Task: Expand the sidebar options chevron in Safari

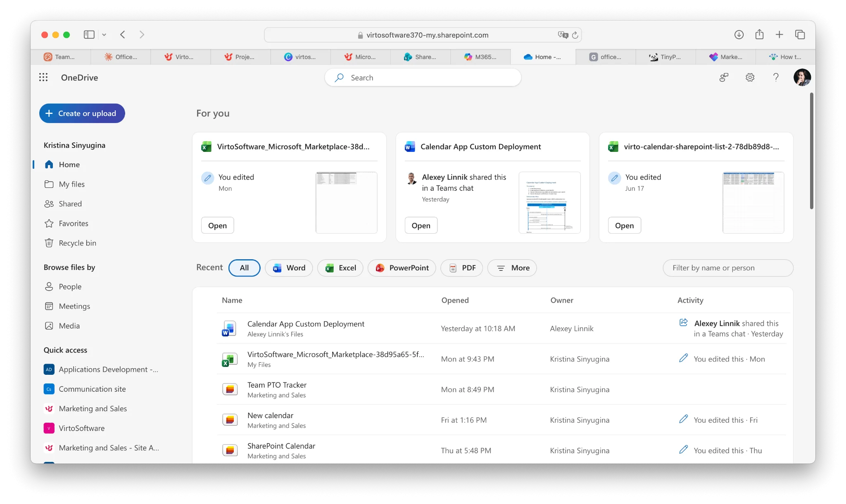Action: [x=104, y=35]
